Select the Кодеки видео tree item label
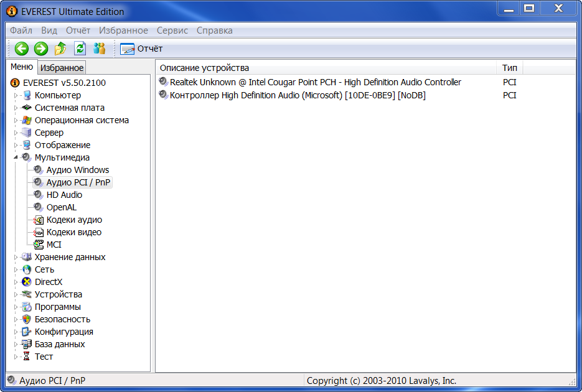This screenshot has width=582, height=392. tap(74, 232)
